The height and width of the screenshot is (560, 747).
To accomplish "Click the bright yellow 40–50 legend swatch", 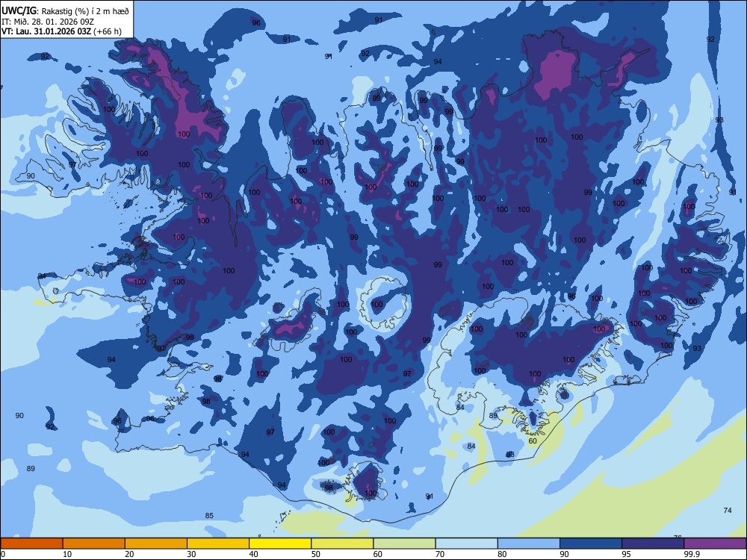I will (280, 544).
